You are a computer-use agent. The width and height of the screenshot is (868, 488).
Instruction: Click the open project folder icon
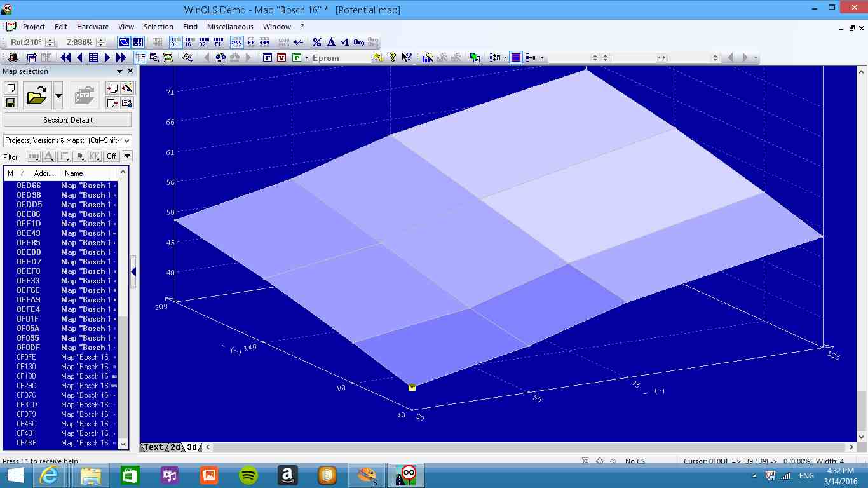coord(37,96)
